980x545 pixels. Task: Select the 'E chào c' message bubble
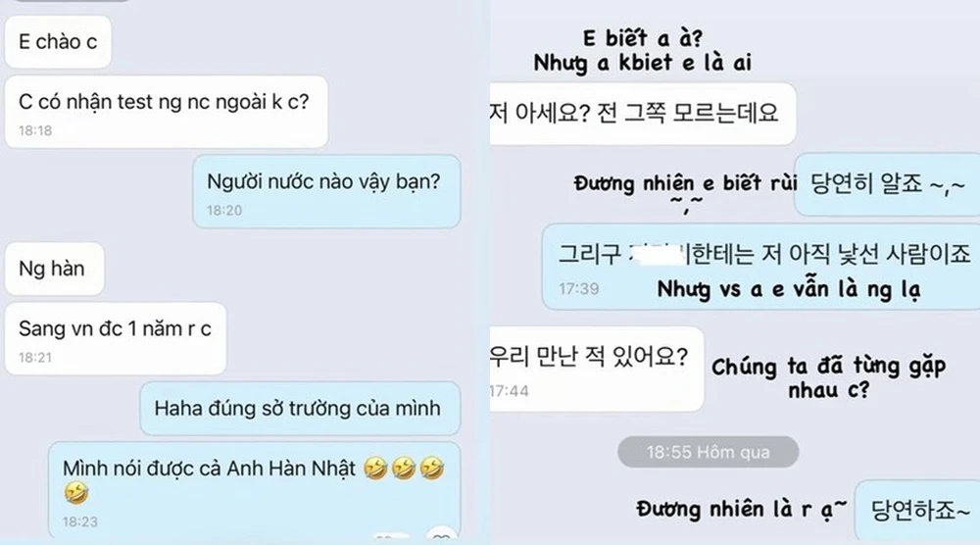(x=58, y=42)
